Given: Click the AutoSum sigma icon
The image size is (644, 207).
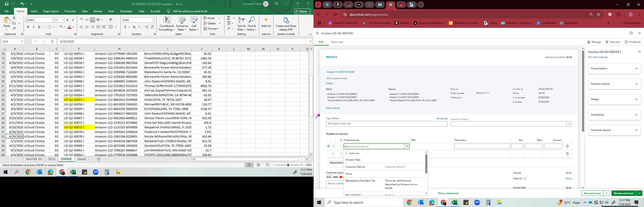Looking at the screenshot, I should (x=229, y=18).
